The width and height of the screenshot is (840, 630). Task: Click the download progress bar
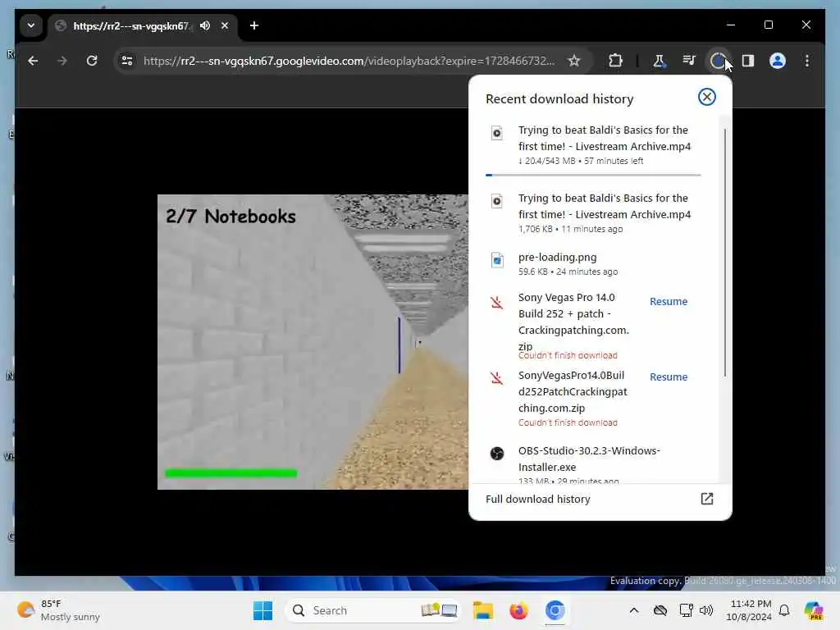593,175
